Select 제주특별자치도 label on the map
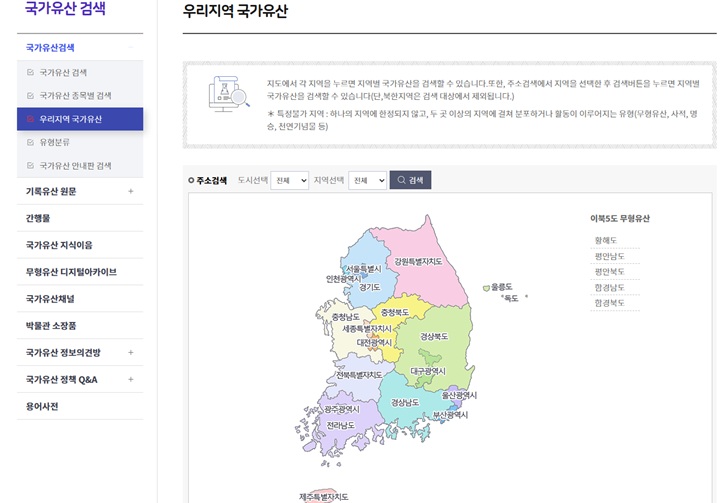Viewport: 720px width, 503px height. click(x=324, y=497)
